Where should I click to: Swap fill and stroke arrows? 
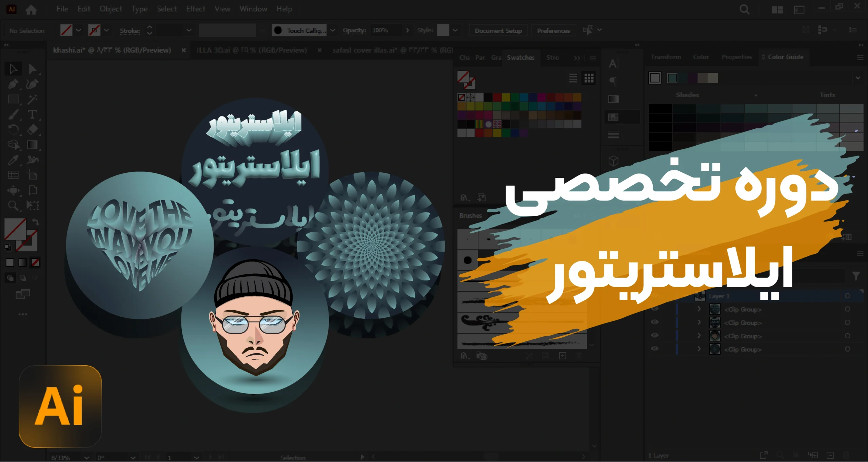click(35, 222)
